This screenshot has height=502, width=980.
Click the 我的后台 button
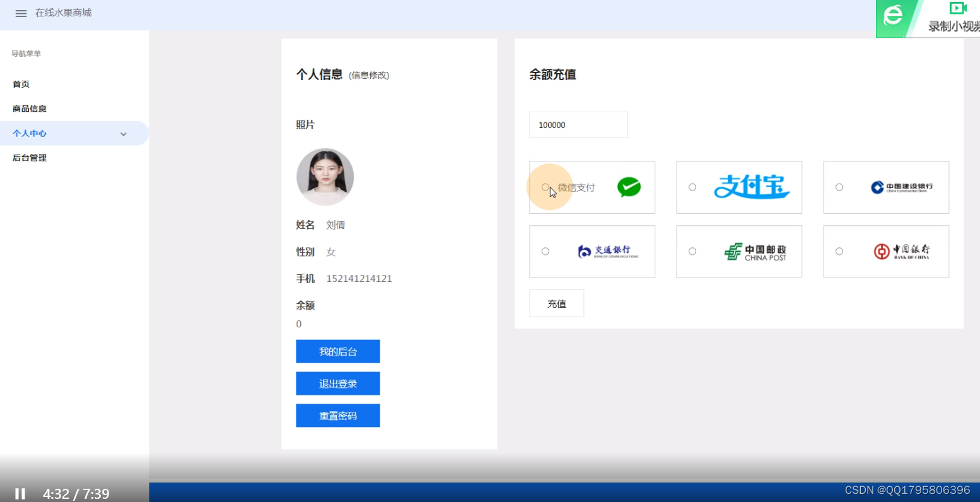338,351
